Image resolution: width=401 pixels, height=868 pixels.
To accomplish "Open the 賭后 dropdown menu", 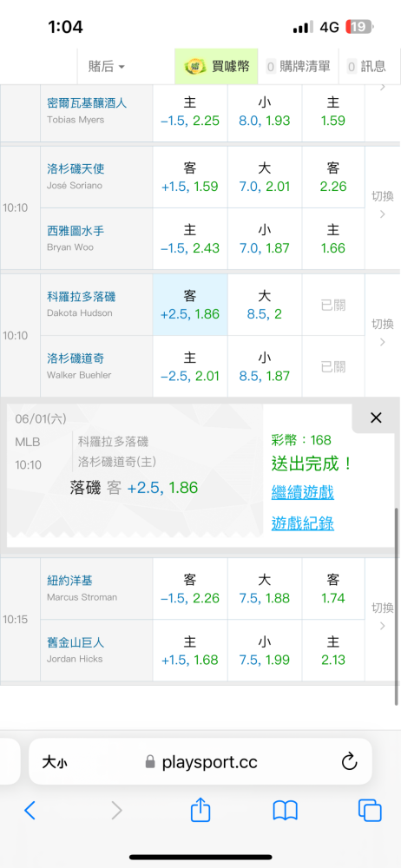I will click(x=107, y=67).
